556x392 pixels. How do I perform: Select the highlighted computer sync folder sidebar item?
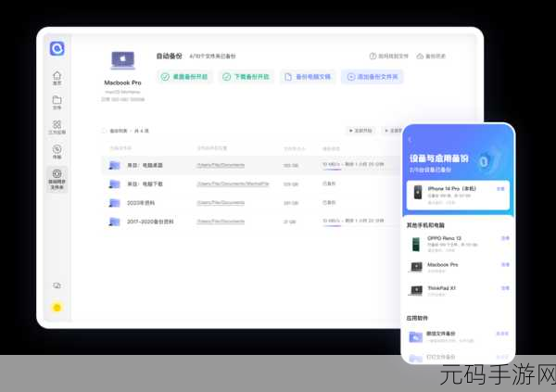pyautogui.click(x=57, y=179)
